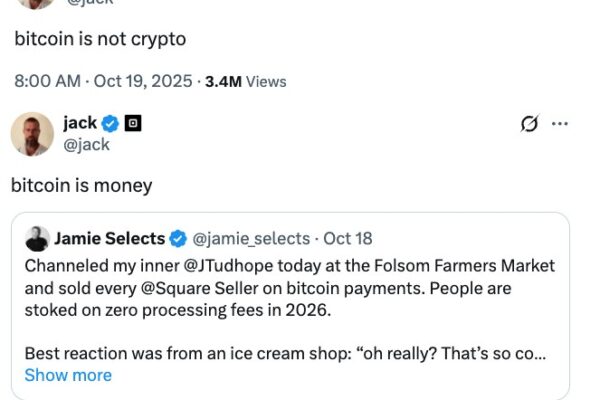Expand quoted post with Show more
This screenshot has height=400, width=600.
pyautogui.click(x=68, y=376)
